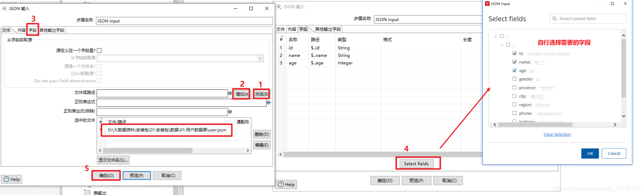Click scroll-down arrow in Select fields tree
Viewport: 644px width, 195px height.
(623, 116)
